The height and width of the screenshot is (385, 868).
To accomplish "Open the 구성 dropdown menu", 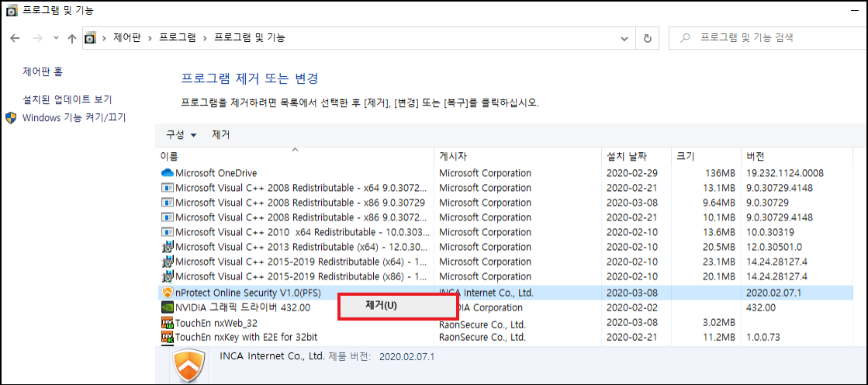I will pos(182,134).
